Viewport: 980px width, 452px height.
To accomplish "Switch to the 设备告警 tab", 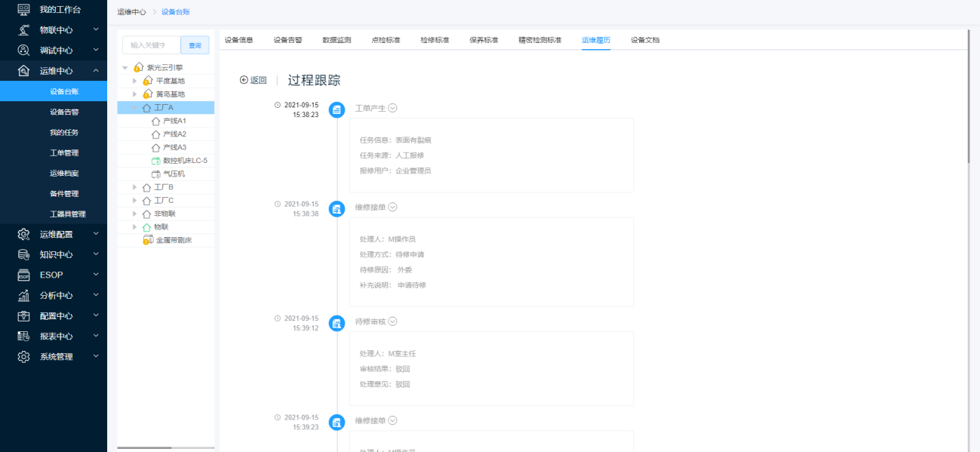I will pyautogui.click(x=287, y=40).
